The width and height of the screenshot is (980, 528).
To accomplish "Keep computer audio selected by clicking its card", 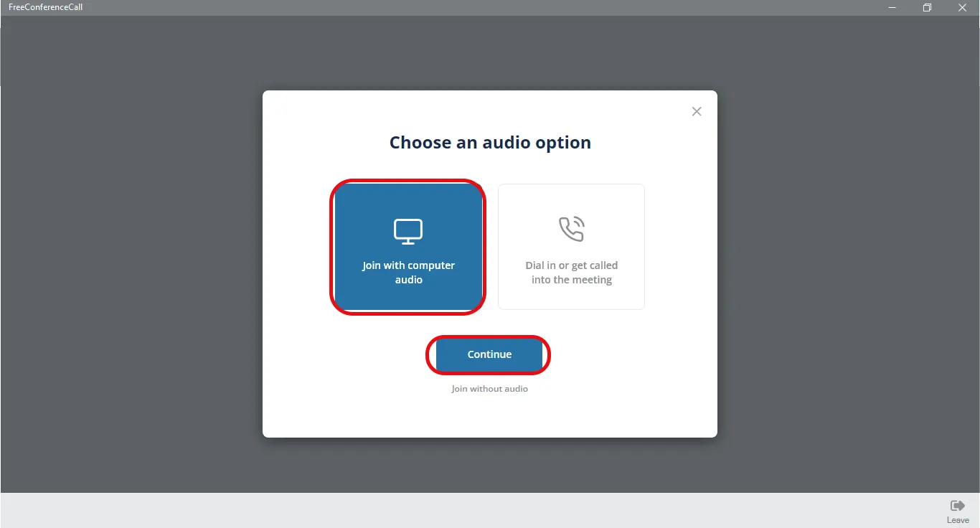I will point(407,247).
